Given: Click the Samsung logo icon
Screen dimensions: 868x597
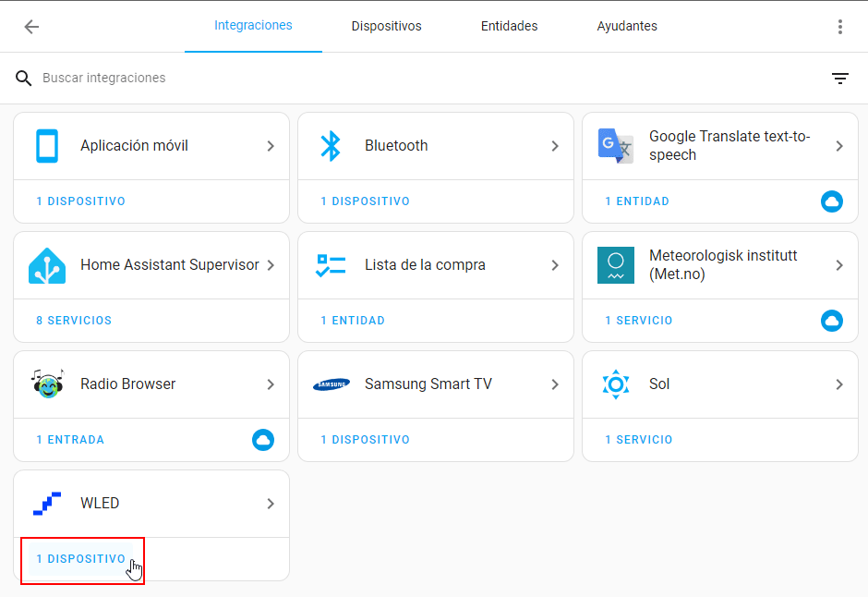Looking at the screenshot, I should (331, 384).
